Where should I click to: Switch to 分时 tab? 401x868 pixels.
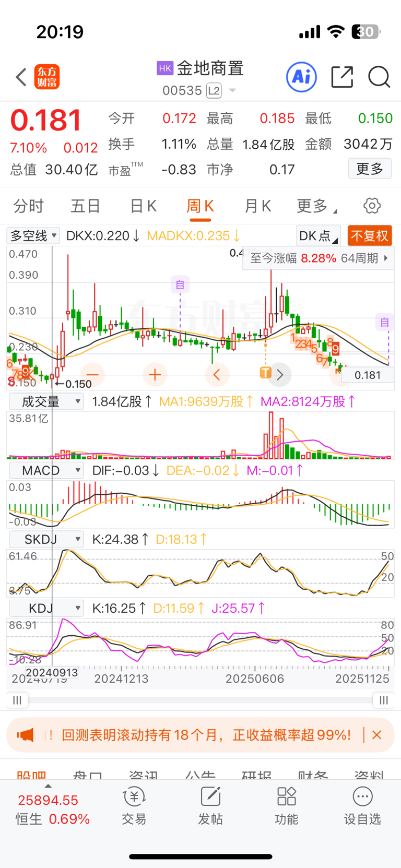tap(28, 206)
